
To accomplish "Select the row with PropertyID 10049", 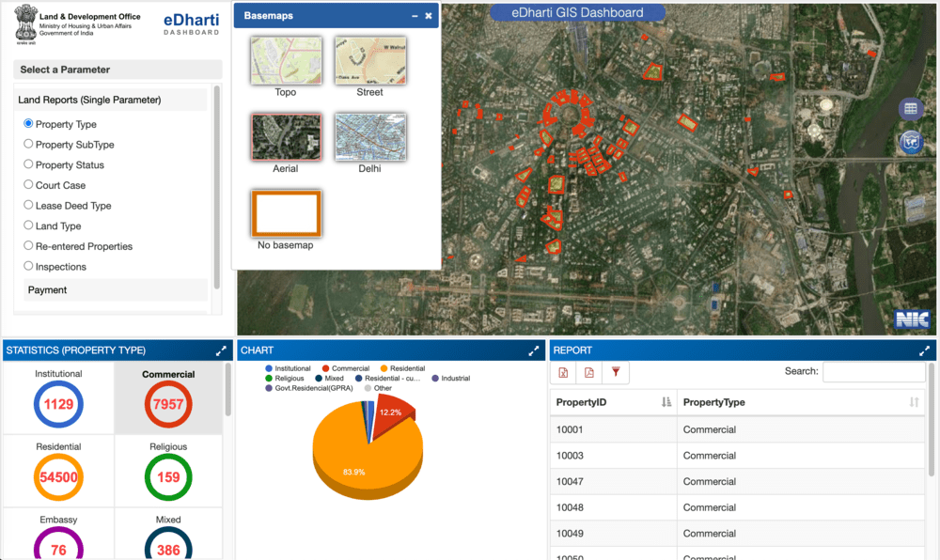I will point(737,533).
